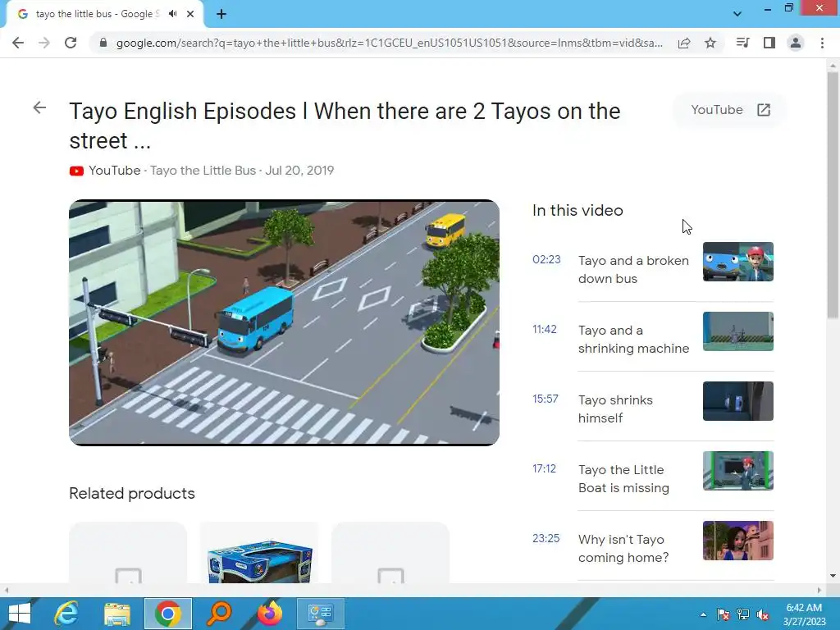Bookmark this page with the star icon
840x630 pixels.
coord(710,43)
